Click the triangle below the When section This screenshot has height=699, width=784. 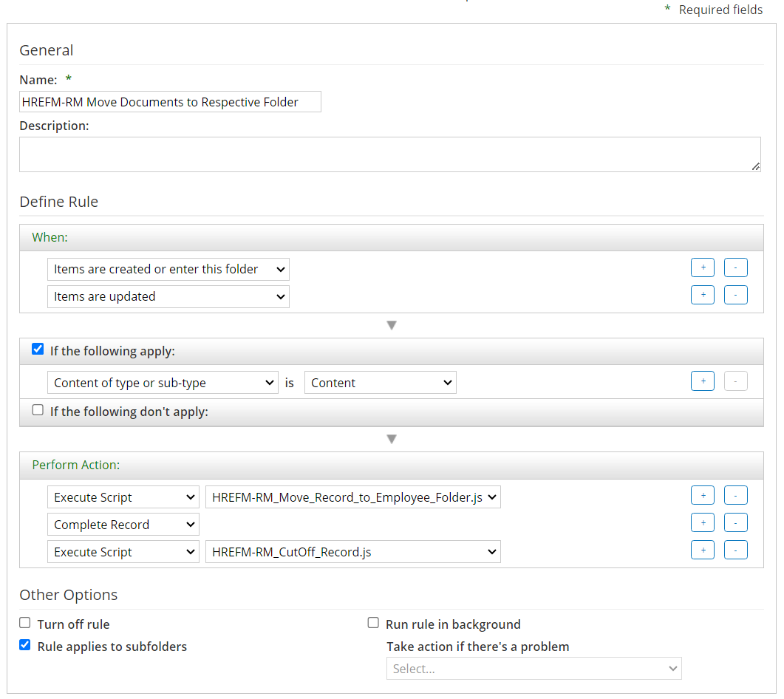(392, 324)
